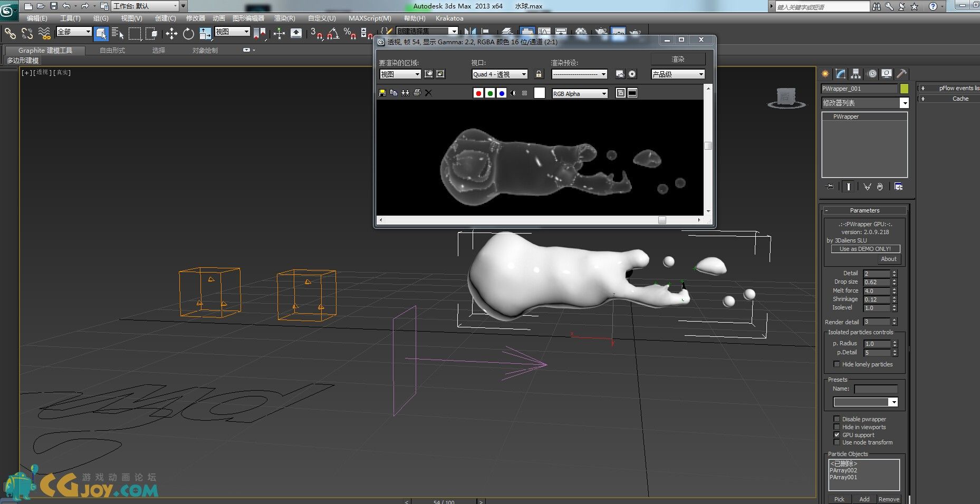
Task: Click Configure Modifier Sets icon
Action: click(899, 187)
